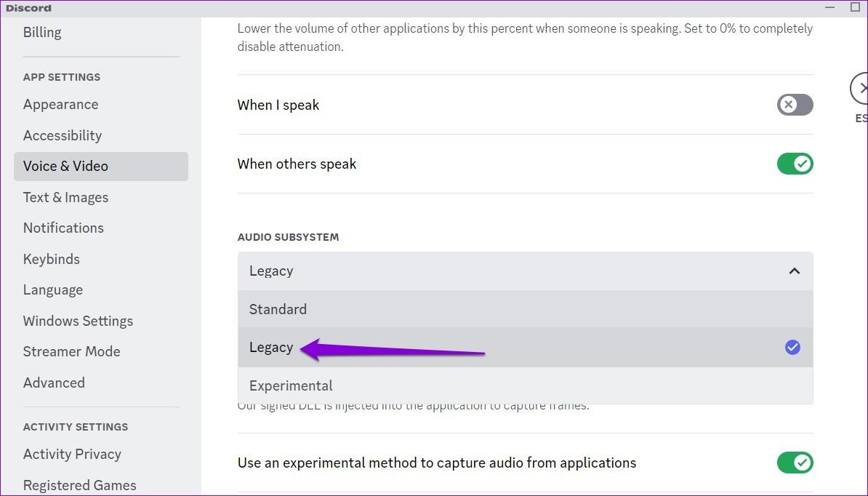The height and width of the screenshot is (496, 868).
Task: Close settings with the ESC circle icon
Action: tap(861, 89)
